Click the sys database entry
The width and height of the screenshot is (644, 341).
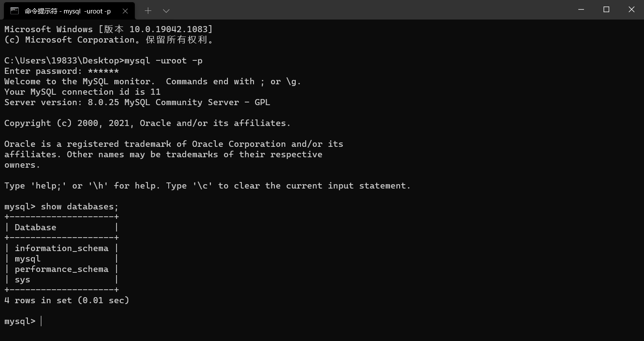tap(23, 280)
